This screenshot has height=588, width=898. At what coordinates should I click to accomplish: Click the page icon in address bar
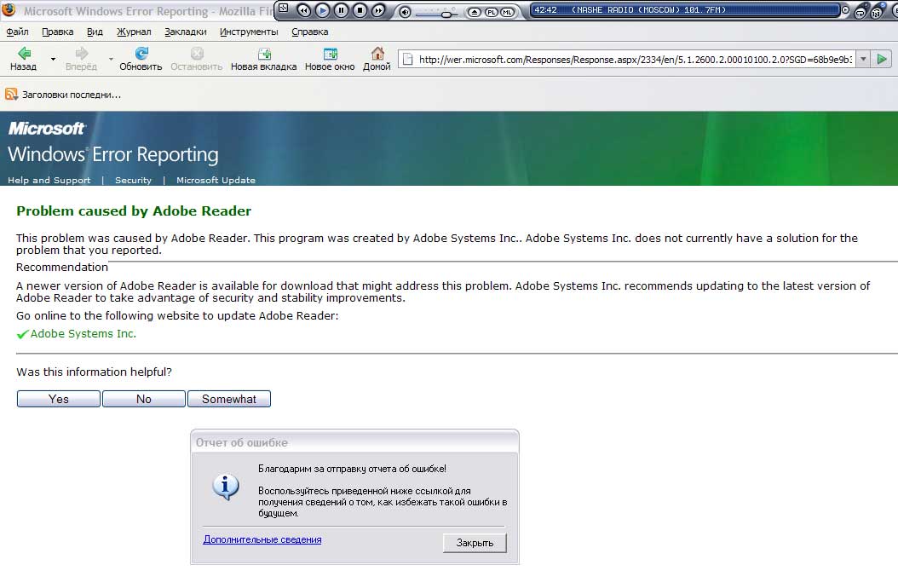[407, 59]
